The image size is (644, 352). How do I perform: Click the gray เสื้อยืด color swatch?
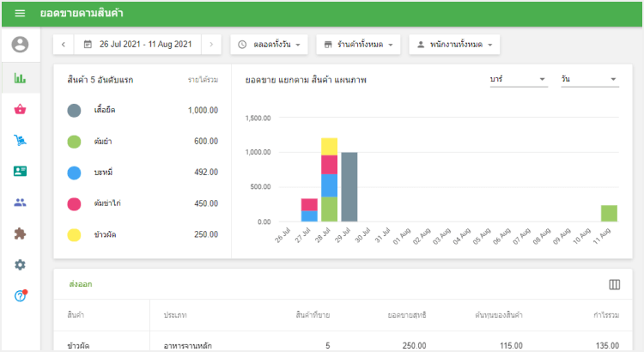(75, 111)
